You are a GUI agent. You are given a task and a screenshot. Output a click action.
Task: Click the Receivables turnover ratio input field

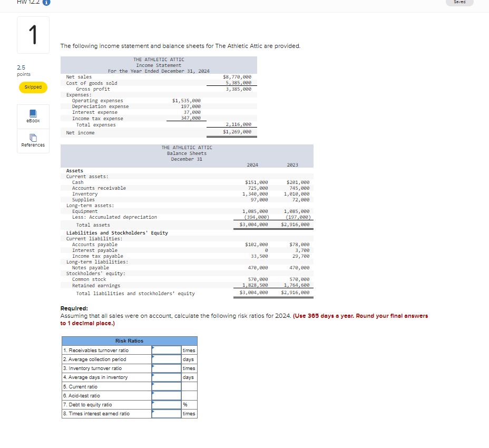click(x=167, y=350)
